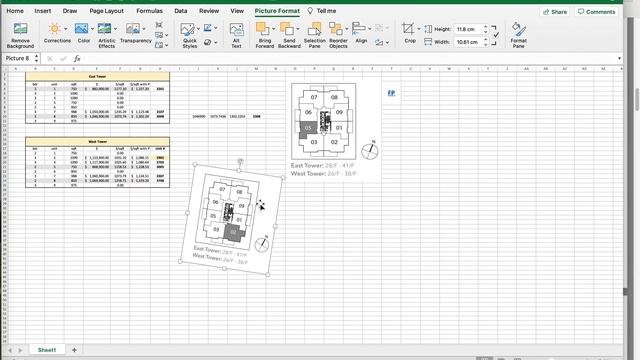Click the Picture Effects icon
Screen dimensions: 640x360
click(x=208, y=42)
